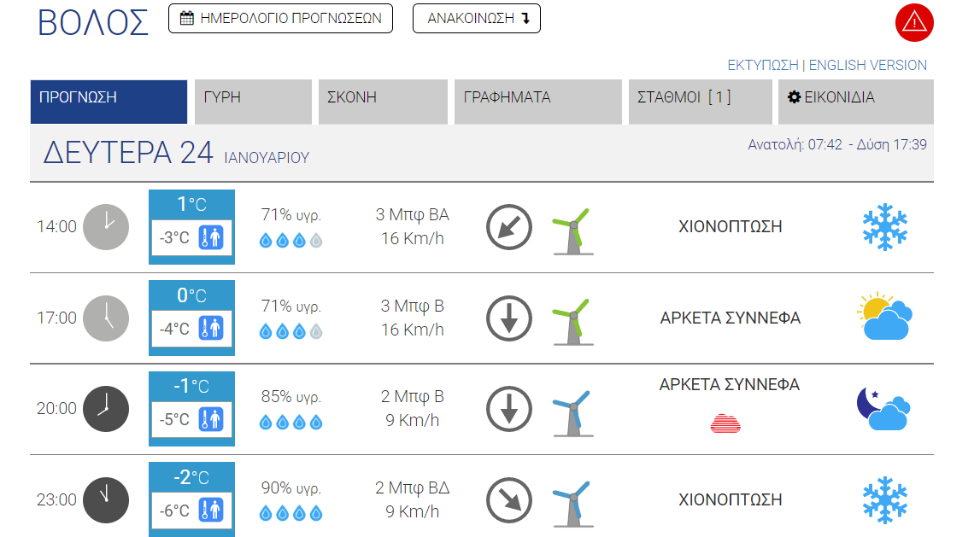Click the northeast wind direction arrow at 14:00
Viewport: 980px width, 537px height.
(x=508, y=227)
